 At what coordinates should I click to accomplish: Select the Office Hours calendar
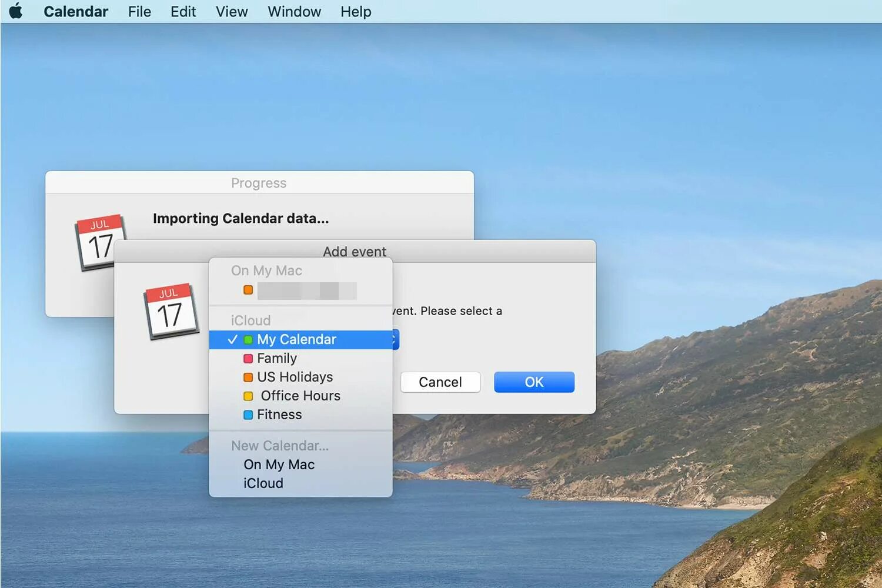(x=300, y=396)
